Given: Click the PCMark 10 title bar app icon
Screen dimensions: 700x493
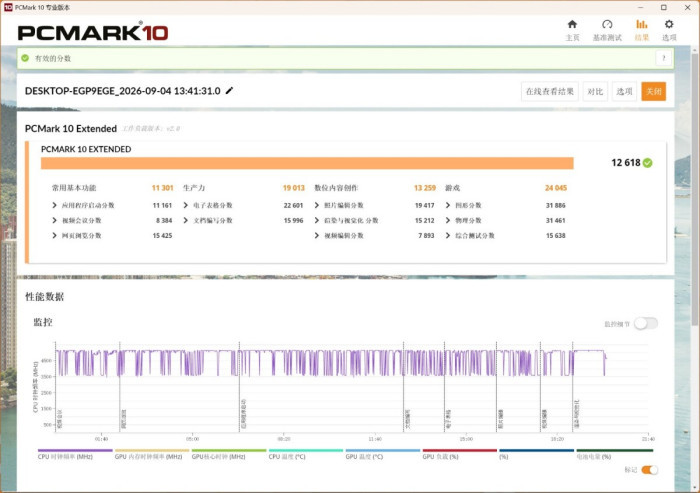Looking at the screenshot, I should click(x=8, y=7).
